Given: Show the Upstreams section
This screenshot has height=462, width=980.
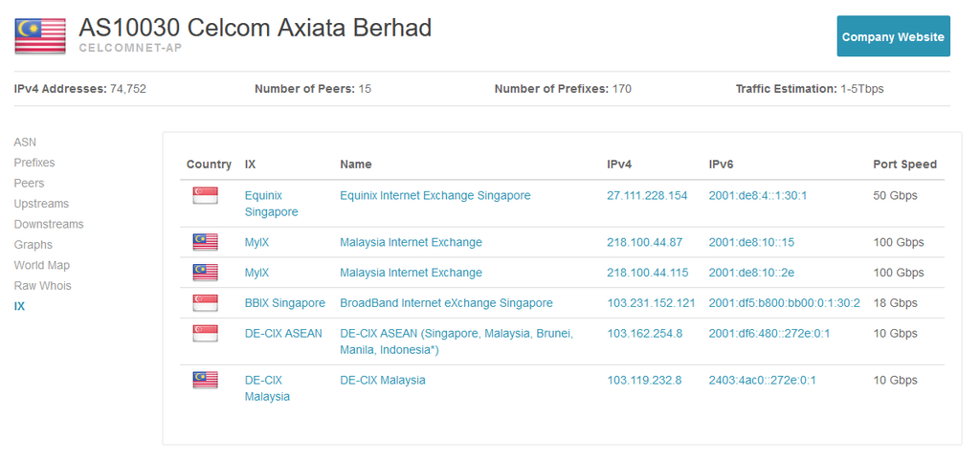Looking at the screenshot, I should (41, 204).
